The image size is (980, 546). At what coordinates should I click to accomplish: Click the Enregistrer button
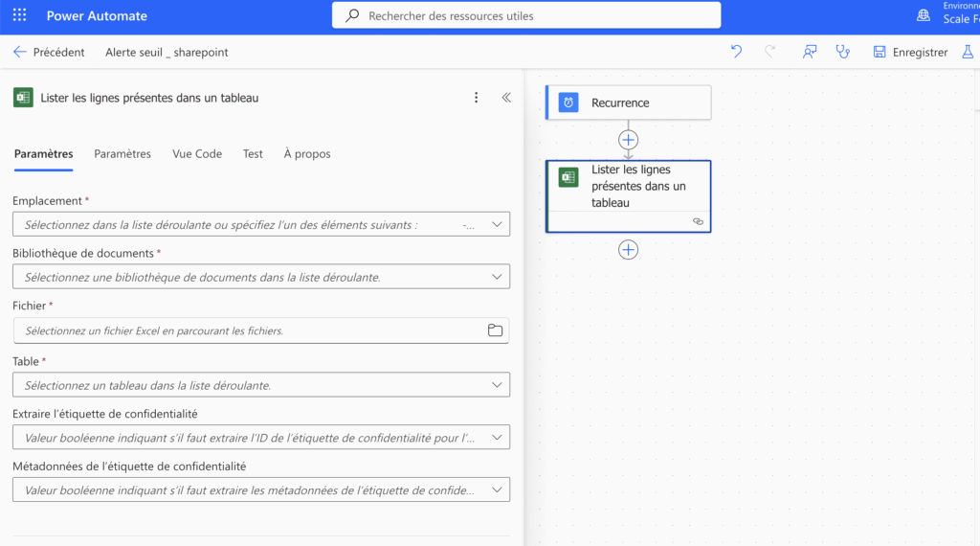click(910, 52)
